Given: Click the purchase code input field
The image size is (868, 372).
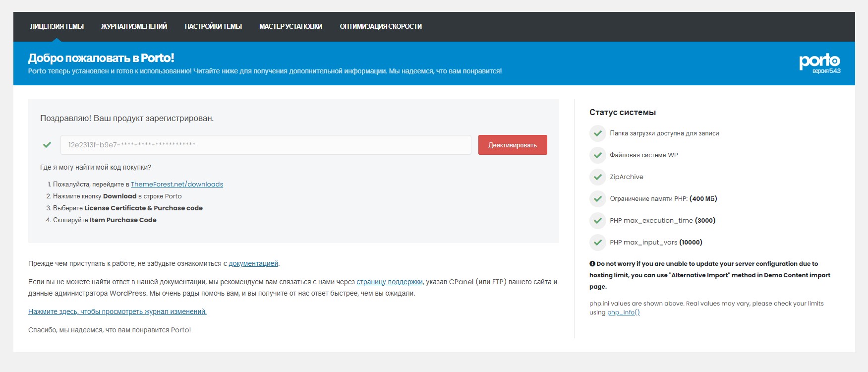Looking at the screenshot, I should 265,145.
